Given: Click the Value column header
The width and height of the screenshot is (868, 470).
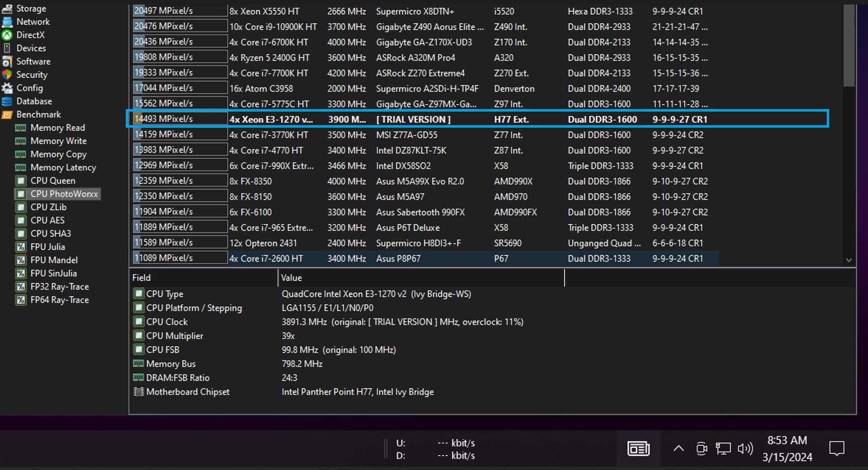Looking at the screenshot, I should [421, 277].
